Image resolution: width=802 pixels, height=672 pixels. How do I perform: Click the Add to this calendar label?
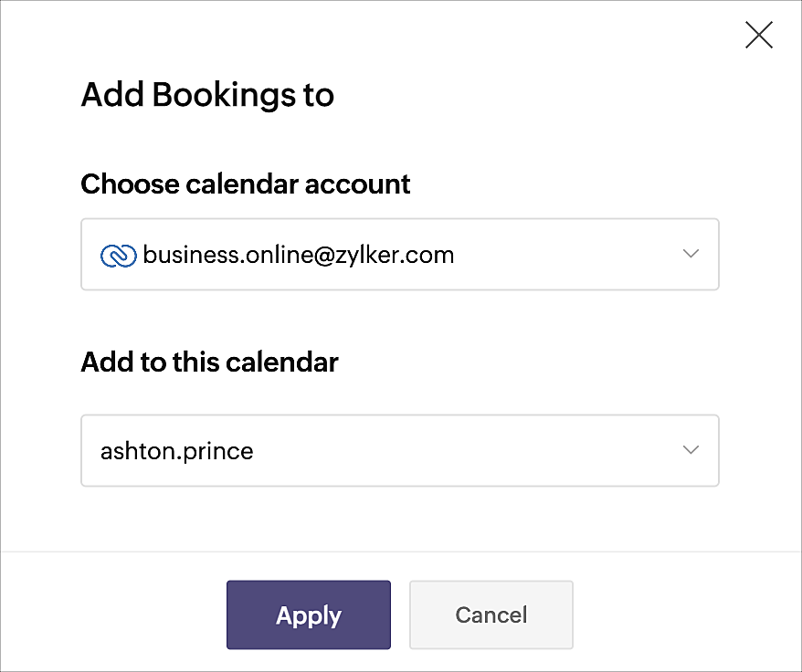(210, 362)
